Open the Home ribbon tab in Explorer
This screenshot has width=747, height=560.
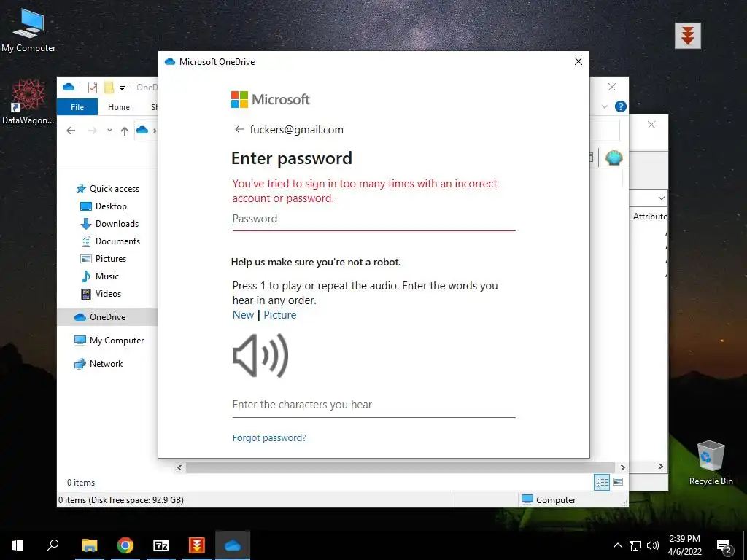coord(119,107)
